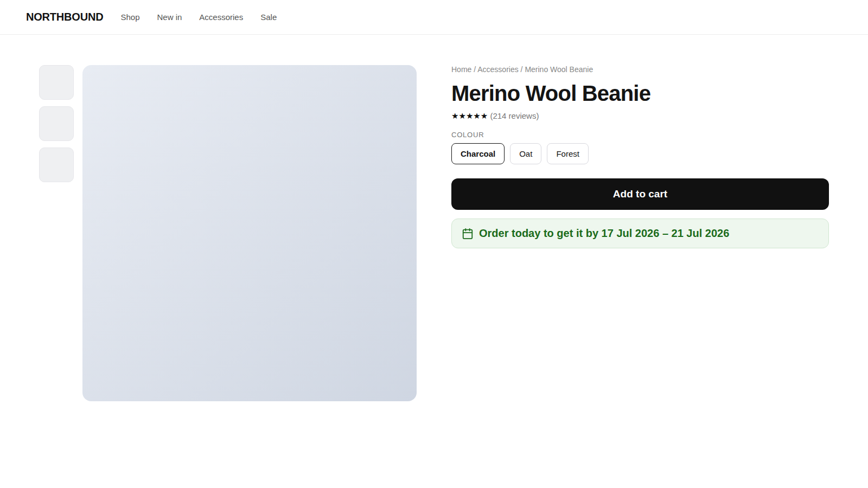Open the Shop menu item

[x=130, y=17]
